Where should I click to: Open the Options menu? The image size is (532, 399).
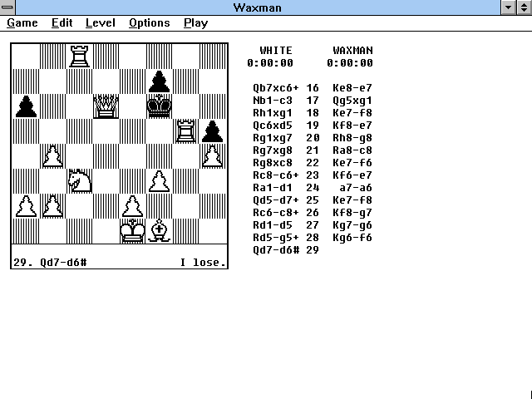[150, 23]
